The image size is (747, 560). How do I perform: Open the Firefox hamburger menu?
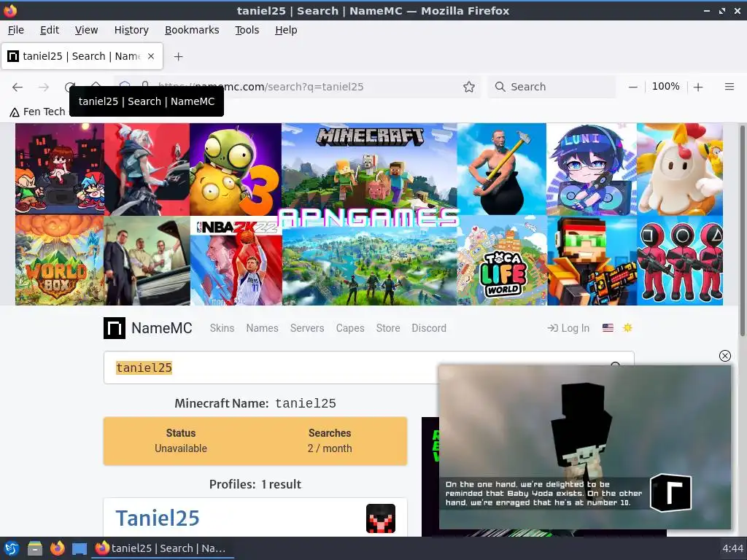coord(729,87)
